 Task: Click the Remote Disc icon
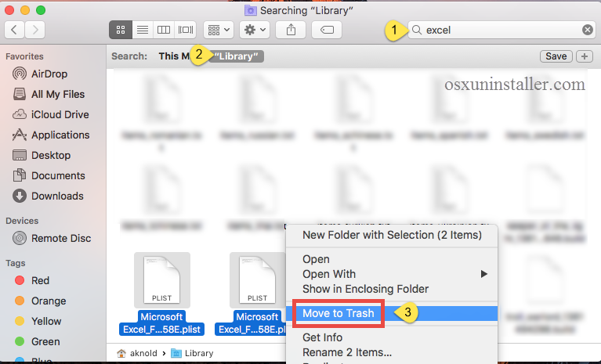(x=20, y=238)
